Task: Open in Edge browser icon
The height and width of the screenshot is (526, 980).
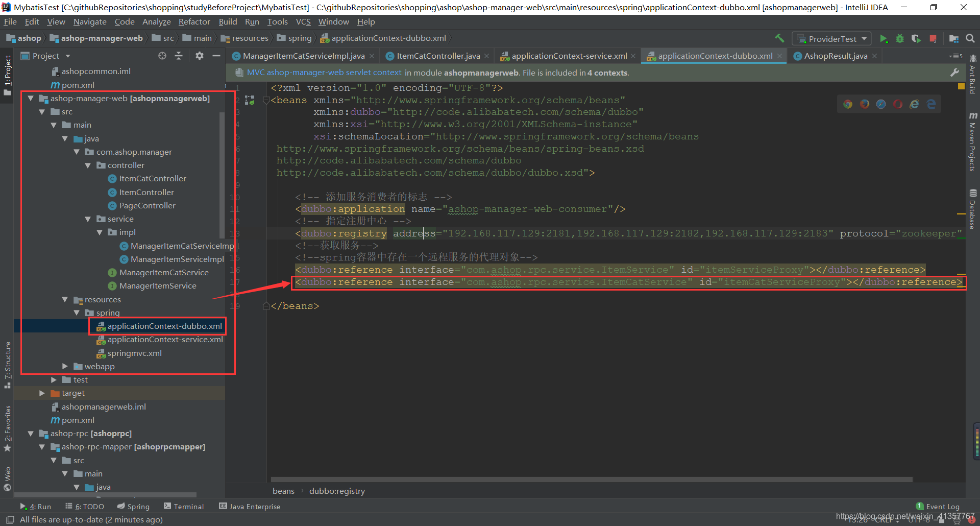Action: coord(932,104)
